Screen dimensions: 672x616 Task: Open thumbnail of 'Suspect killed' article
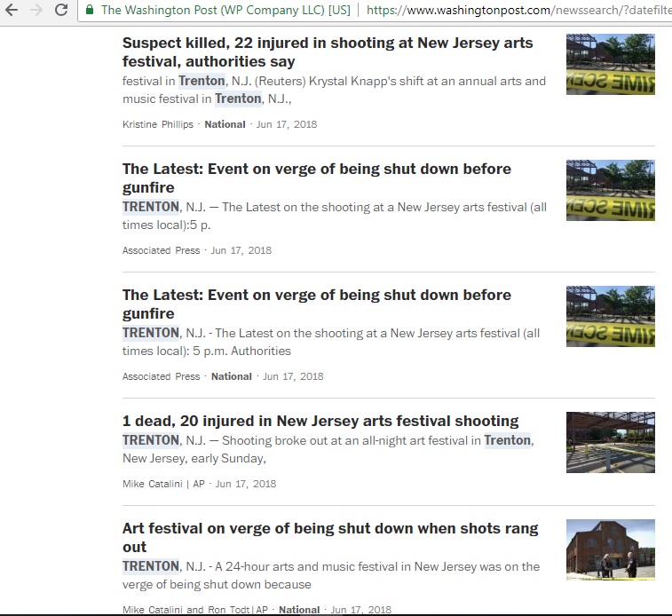click(610, 64)
